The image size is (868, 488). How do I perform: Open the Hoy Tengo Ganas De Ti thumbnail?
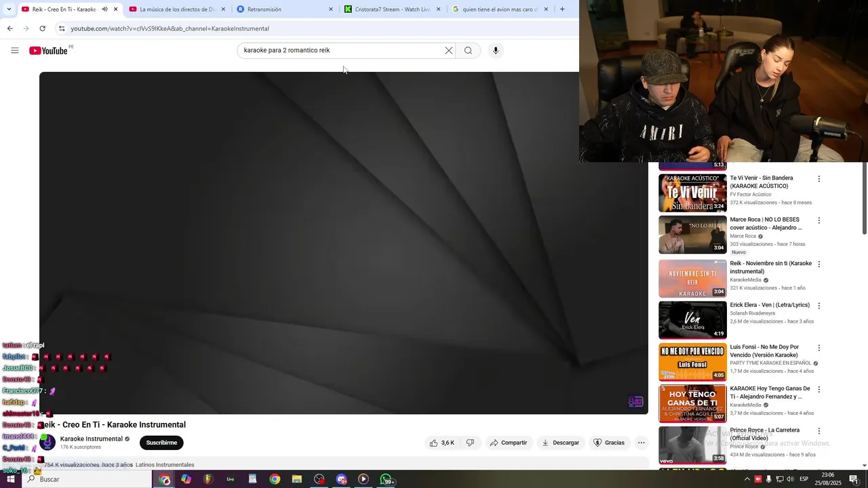(692, 404)
